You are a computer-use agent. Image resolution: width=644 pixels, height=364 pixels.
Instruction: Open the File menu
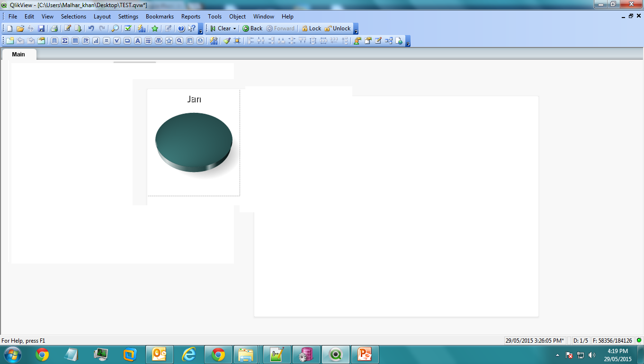point(13,17)
